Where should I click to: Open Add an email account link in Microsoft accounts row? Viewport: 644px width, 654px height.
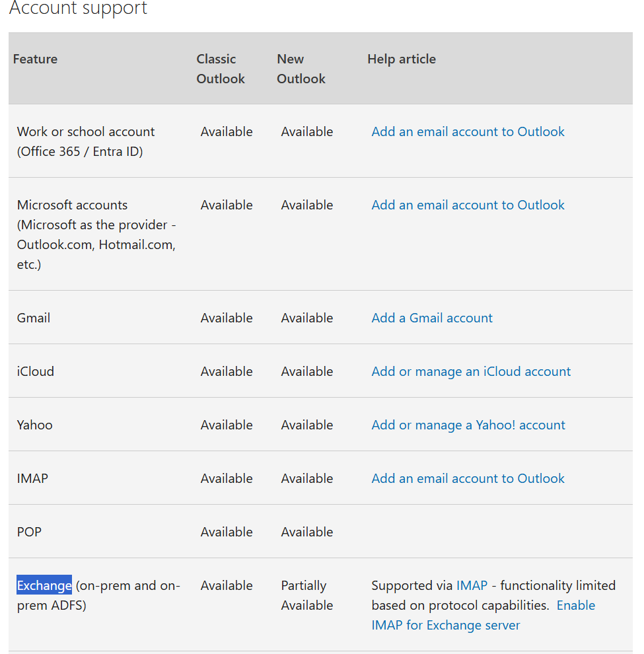pos(468,205)
